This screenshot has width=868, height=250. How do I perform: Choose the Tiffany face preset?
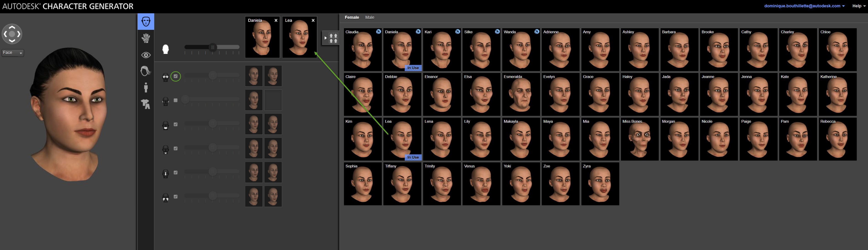pyautogui.click(x=402, y=184)
